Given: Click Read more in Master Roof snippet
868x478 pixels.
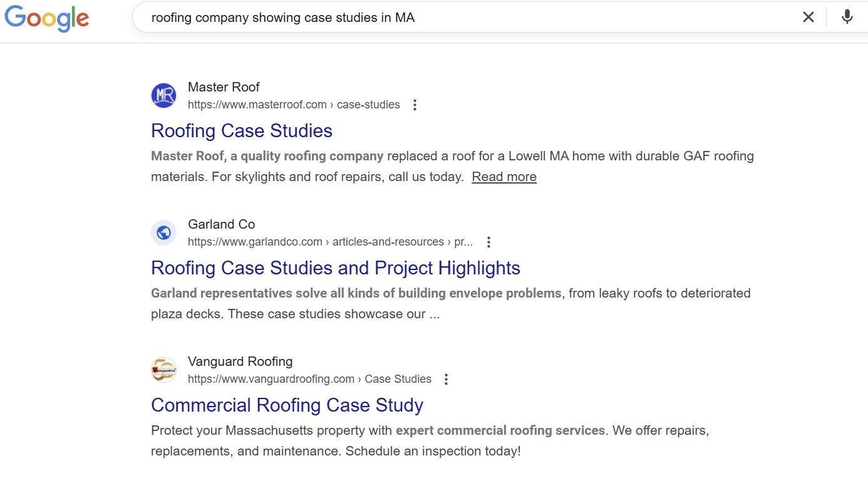Looking at the screenshot, I should coord(504,177).
